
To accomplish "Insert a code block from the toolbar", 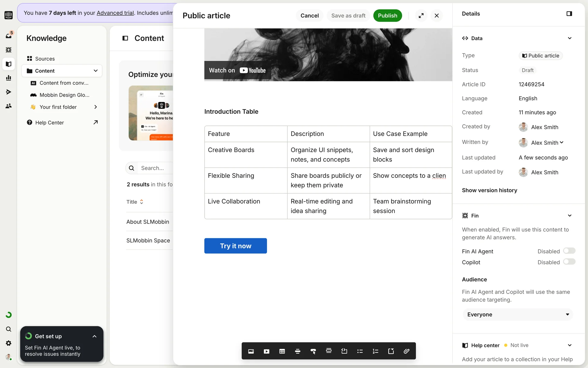I will click(x=344, y=351).
